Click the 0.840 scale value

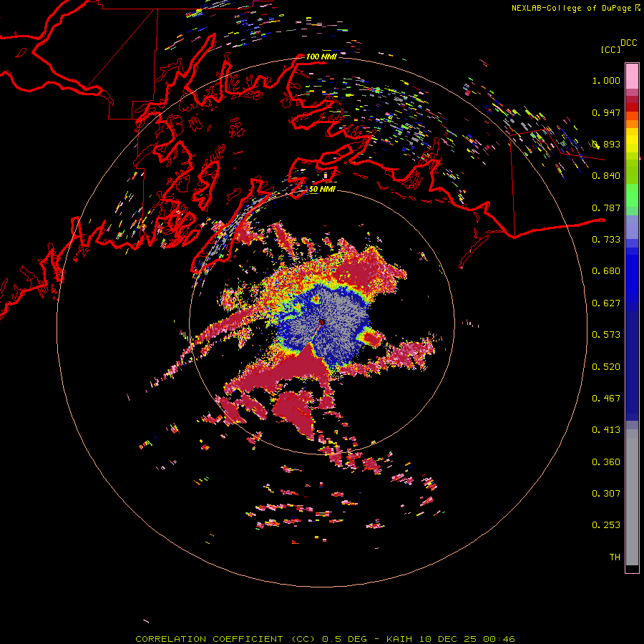pyautogui.click(x=606, y=176)
